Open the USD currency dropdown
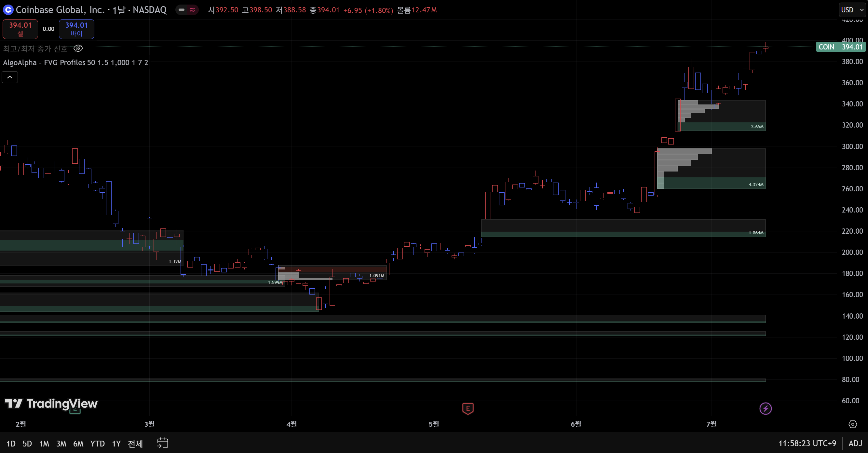The width and height of the screenshot is (868, 453). point(852,10)
